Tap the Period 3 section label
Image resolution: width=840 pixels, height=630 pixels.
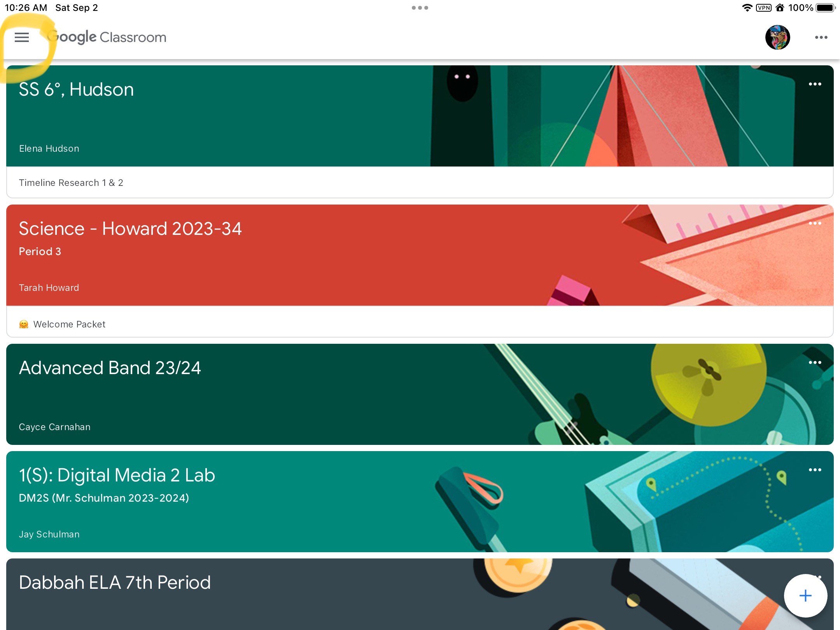coord(40,252)
